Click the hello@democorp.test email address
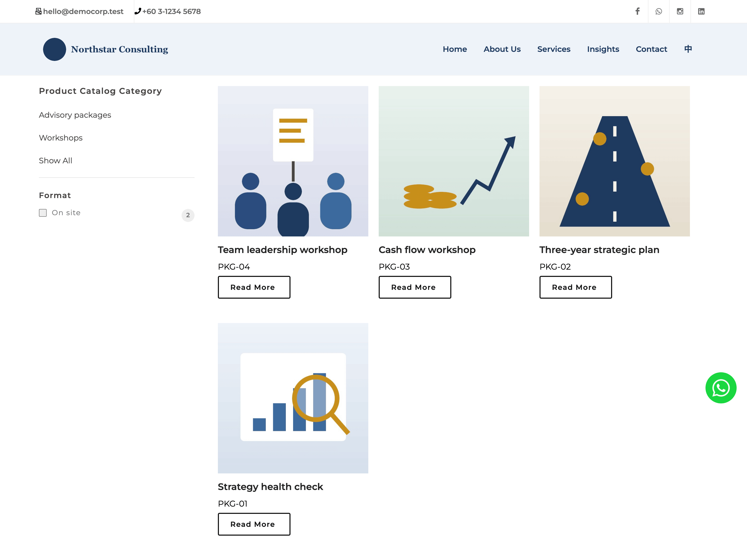 point(83,11)
